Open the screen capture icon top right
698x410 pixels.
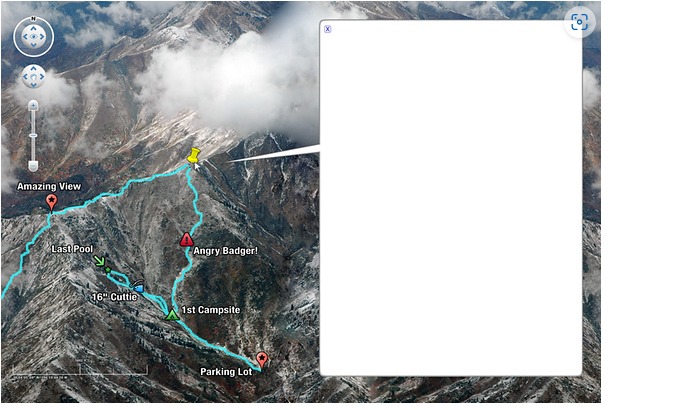(x=579, y=22)
